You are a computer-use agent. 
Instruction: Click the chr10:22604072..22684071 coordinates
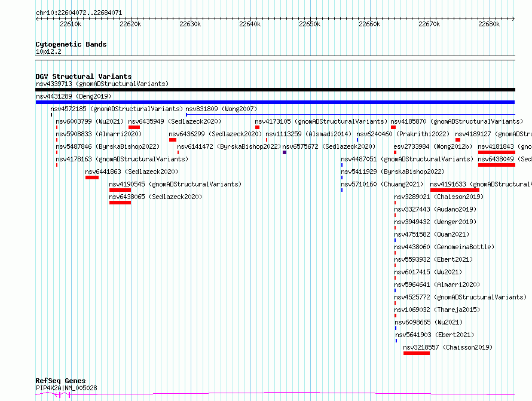click(79, 13)
